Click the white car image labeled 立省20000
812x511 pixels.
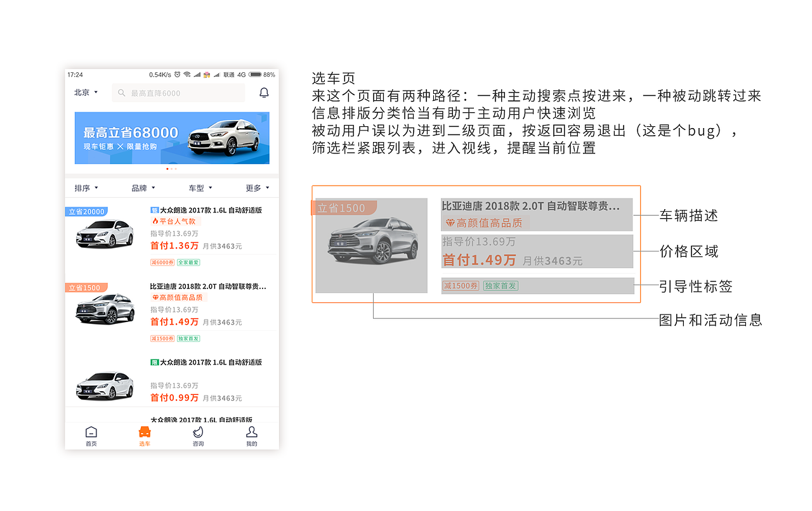point(105,234)
